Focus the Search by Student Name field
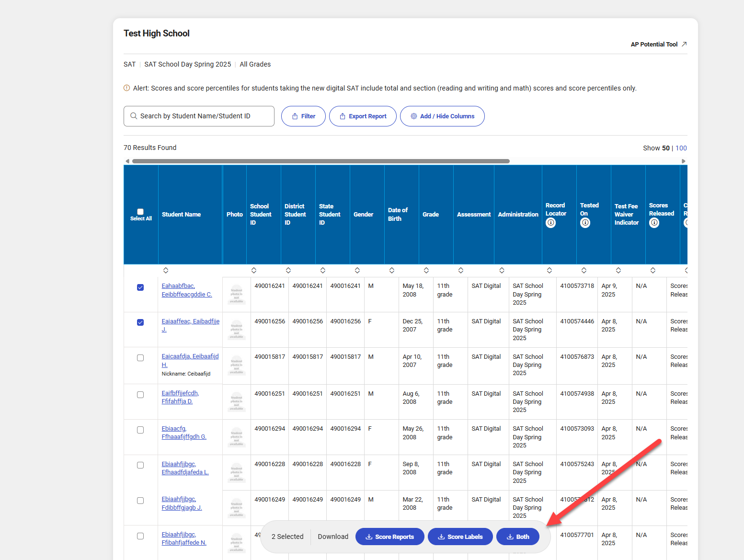Viewport: 744px width, 560px height. point(199,116)
